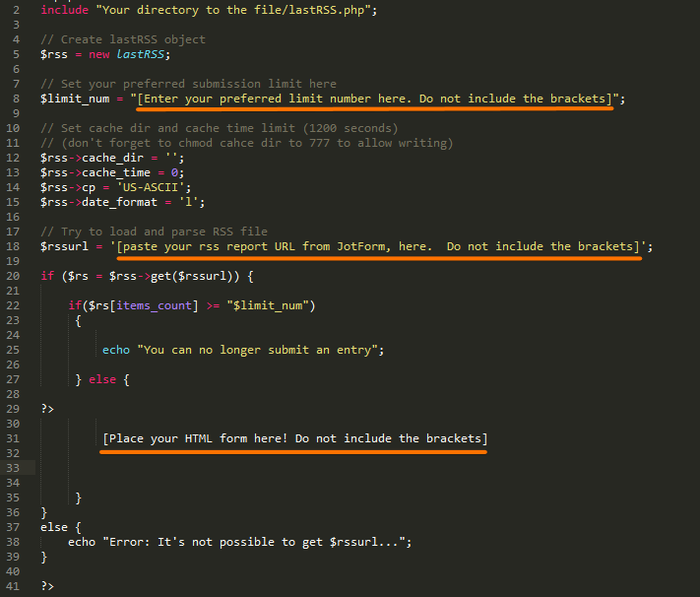Click the JotForm rss report URL placeholder

pos(376,246)
